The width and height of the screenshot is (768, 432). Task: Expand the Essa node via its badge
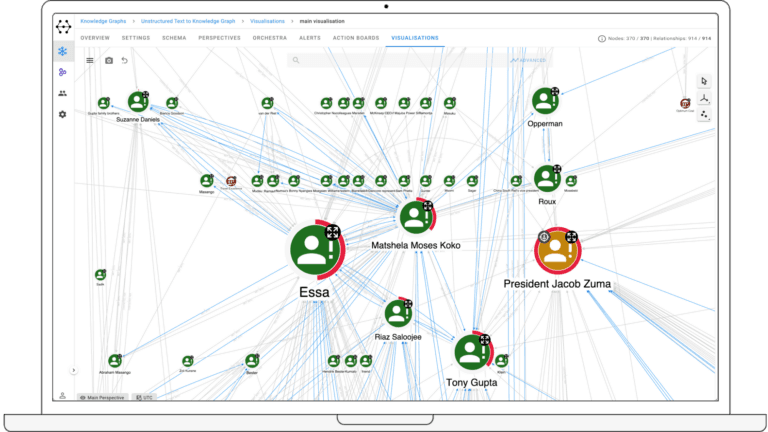(333, 232)
